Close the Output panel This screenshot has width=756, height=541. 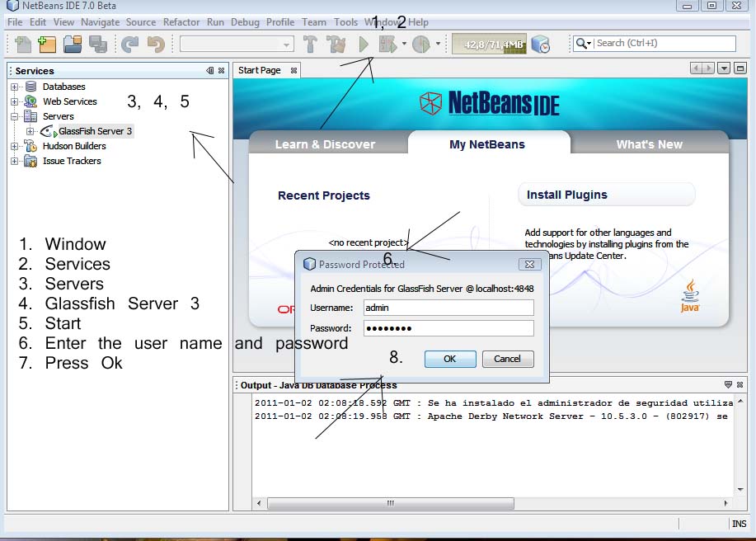(740, 384)
